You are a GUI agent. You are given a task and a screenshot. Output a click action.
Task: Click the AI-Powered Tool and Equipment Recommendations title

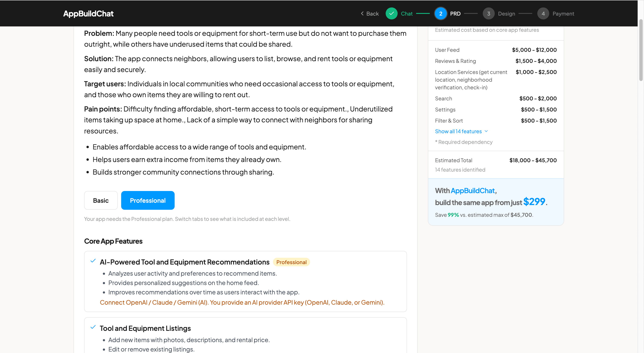pos(184,262)
